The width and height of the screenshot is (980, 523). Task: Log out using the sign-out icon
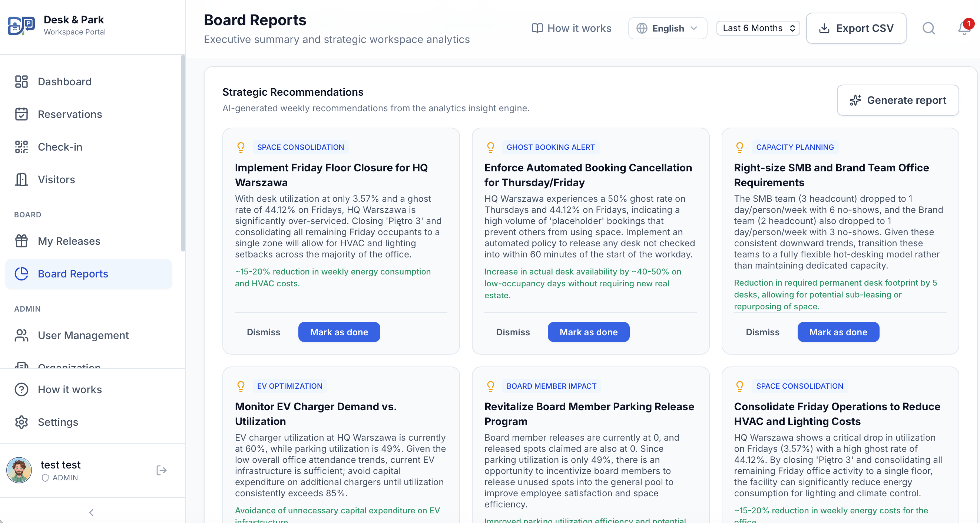[161, 471]
